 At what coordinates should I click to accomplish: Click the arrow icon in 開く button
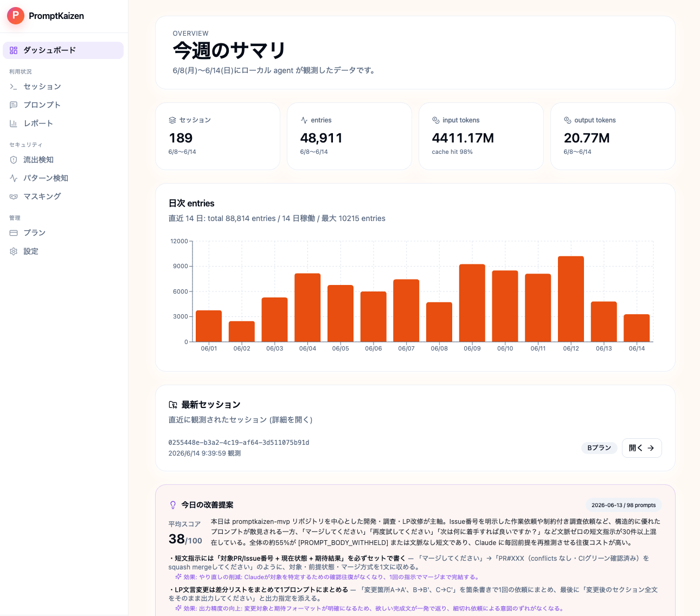[651, 448]
